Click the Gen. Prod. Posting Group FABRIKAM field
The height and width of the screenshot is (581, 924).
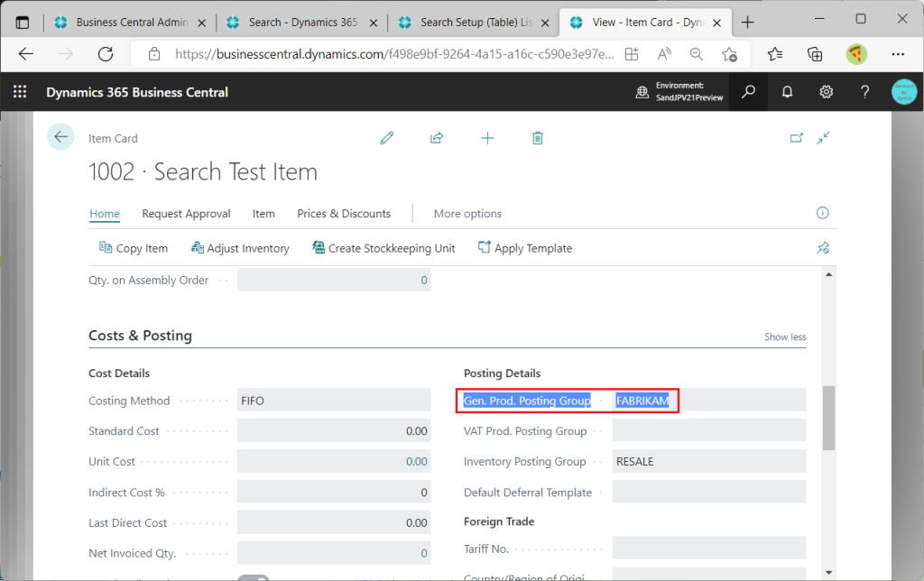709,401
